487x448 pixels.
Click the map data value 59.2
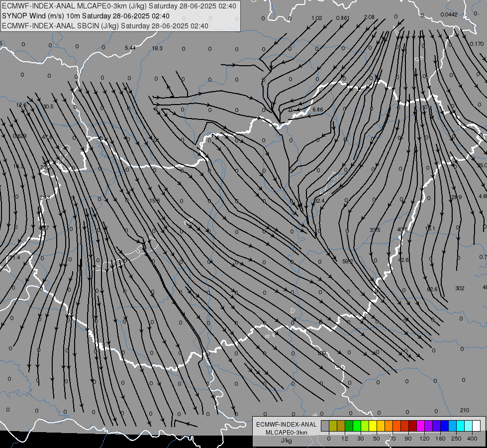[x=348, y=261]
